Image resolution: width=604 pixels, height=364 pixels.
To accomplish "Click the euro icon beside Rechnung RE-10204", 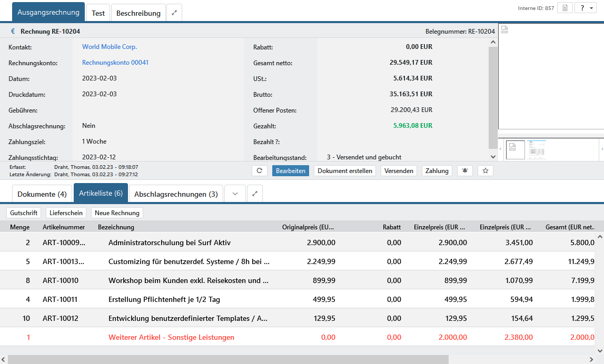I will tap(13, 31).
